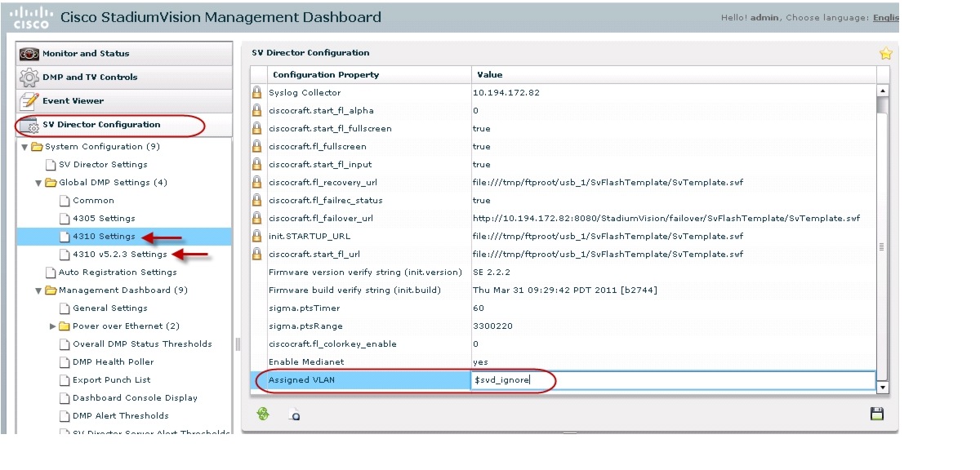This screenshot has width=980, height=470.
Task: Click table scrollbar down arrow
Action: click(x=882, y=387)
